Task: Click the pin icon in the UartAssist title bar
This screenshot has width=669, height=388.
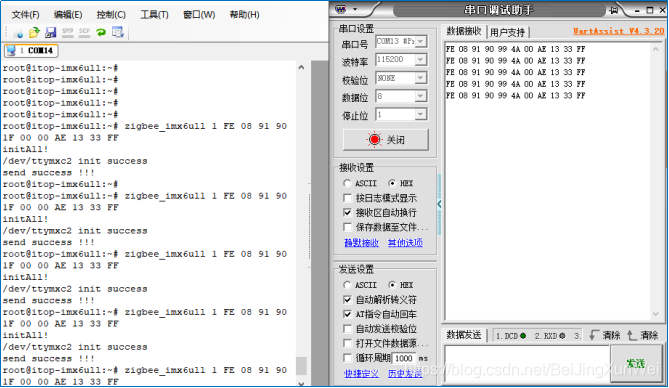Action: tap(614, 9)
